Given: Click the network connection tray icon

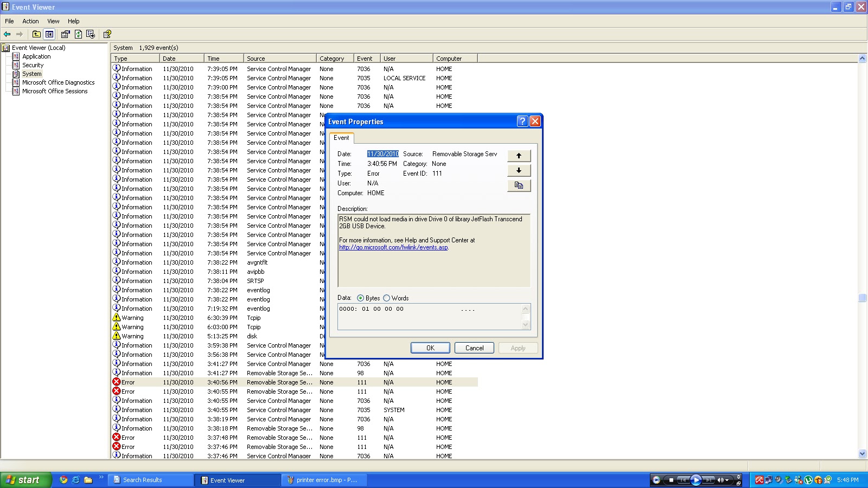Looking at the screenshot, I should click(x=769, y=480).
